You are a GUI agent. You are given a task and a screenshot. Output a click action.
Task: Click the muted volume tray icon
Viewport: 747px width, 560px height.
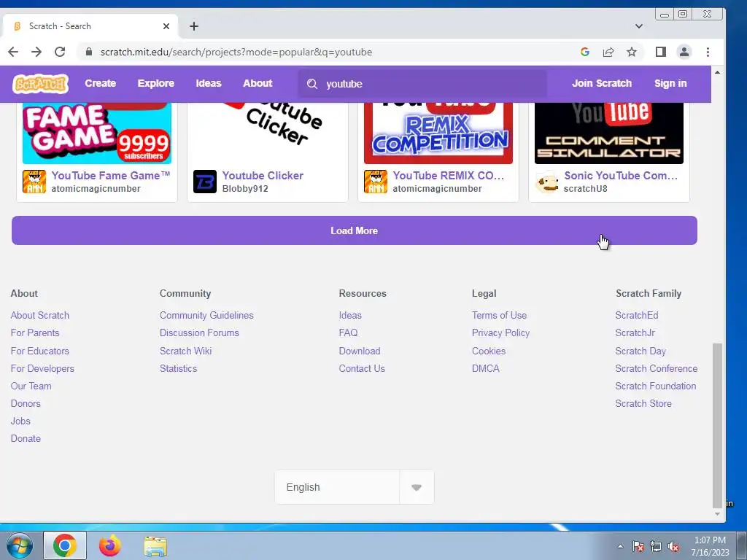tap(673, 547)
